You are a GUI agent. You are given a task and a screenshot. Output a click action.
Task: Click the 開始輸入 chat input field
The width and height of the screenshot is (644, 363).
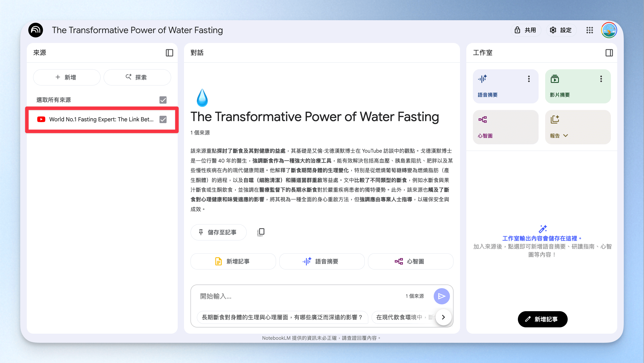tap(301, 296)
